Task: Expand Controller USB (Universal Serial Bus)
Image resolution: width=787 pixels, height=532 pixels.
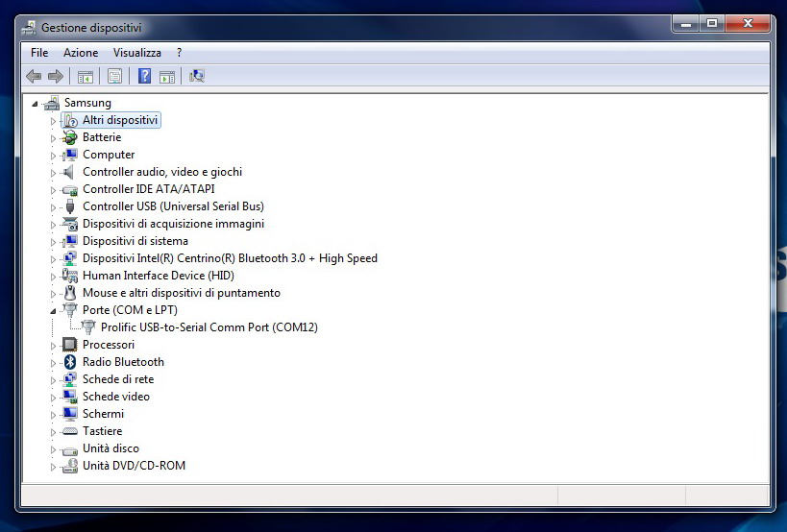Action: click(x=53, y=207)
